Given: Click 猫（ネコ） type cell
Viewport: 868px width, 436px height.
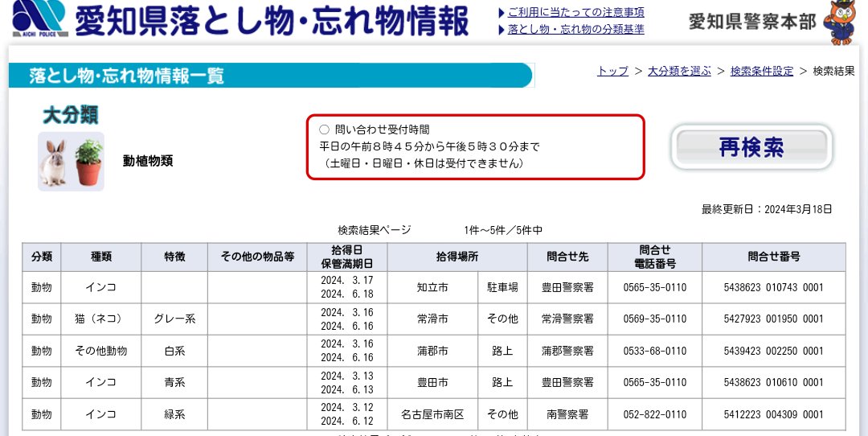Looking at the screenshot, I should (100, 319).
